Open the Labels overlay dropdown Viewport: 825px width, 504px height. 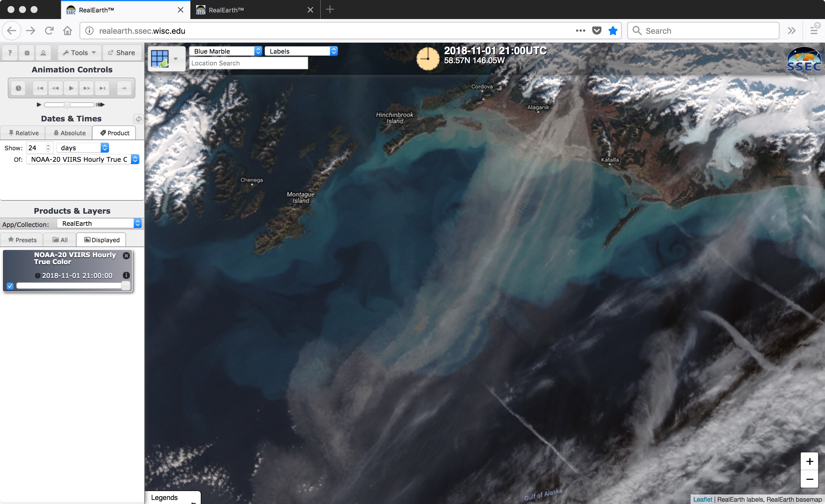pos(301,51)
